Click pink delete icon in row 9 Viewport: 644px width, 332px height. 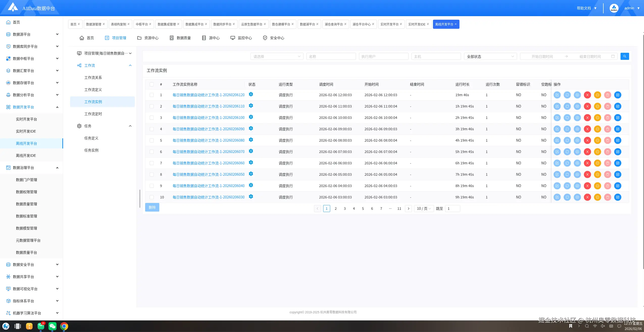(x=607, y=186)
